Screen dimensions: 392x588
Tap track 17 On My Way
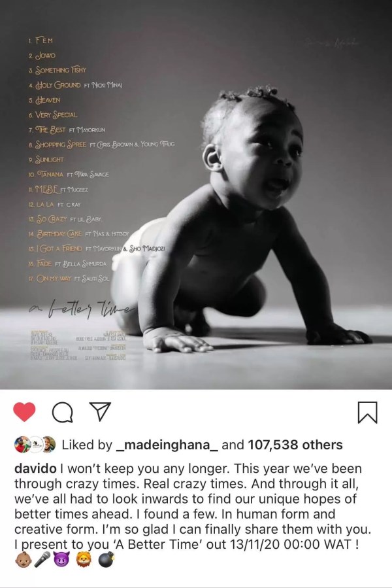click(69, 279)
